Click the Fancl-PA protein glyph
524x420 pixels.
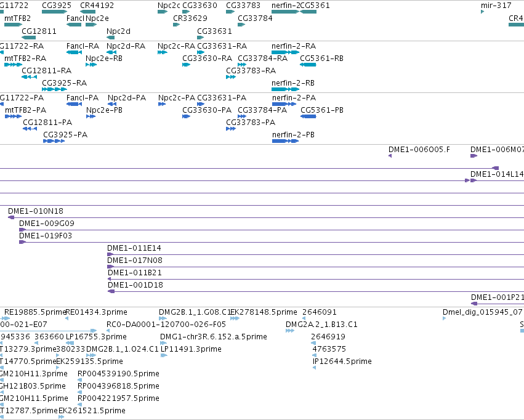click(x=74, y=104)
